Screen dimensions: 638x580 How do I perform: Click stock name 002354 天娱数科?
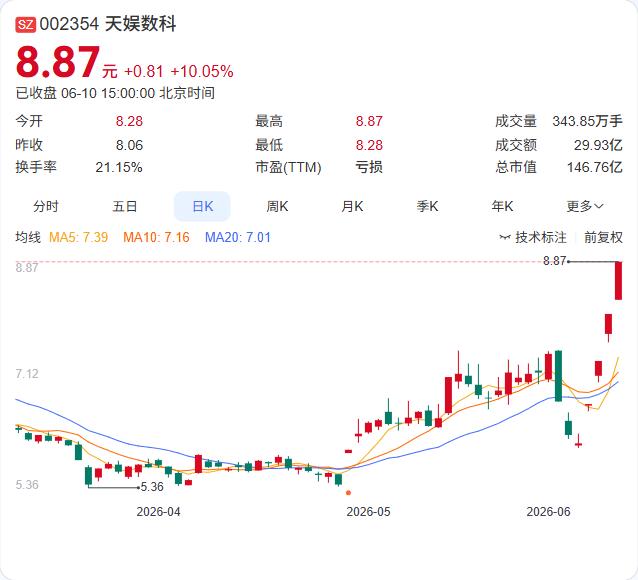pos(108,24)
